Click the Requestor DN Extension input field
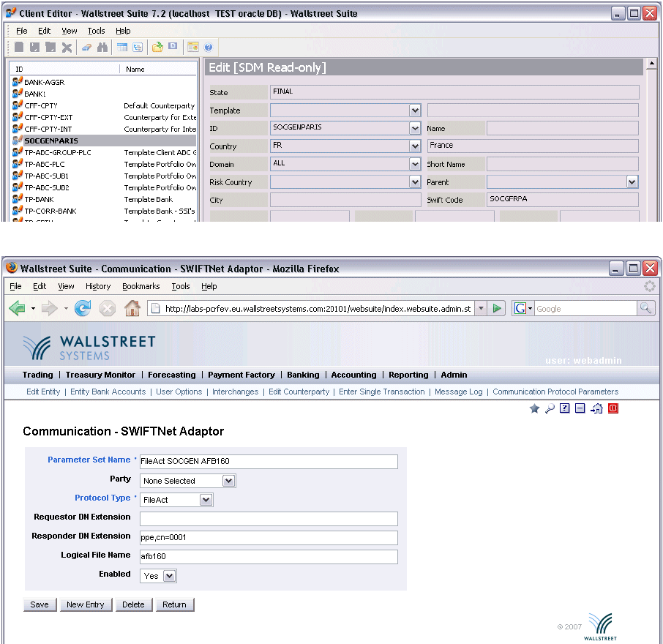Viewport: 663px width, 644px height. [x=269, y=518]
